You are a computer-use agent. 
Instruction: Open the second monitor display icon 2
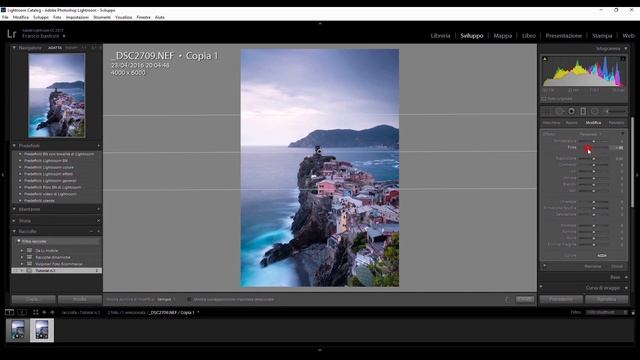point(22,312)
